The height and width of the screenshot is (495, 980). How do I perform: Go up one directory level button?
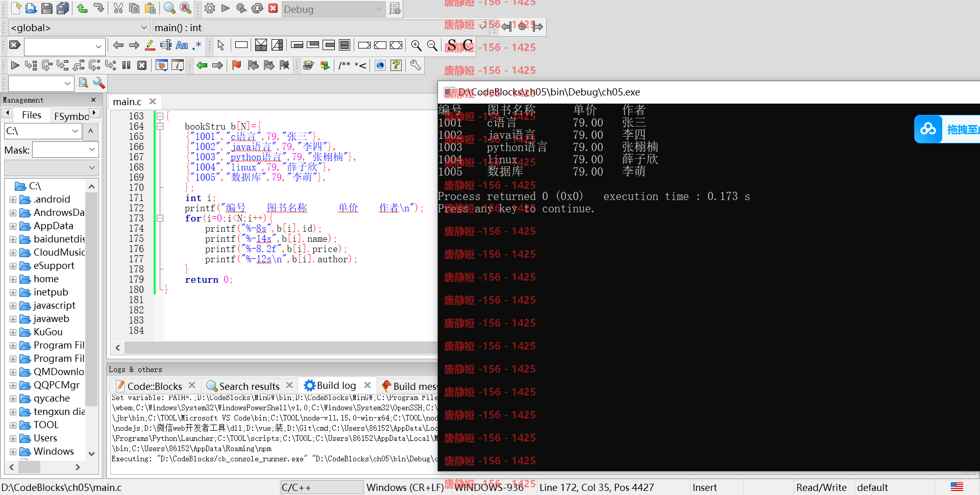click(91, 131)
